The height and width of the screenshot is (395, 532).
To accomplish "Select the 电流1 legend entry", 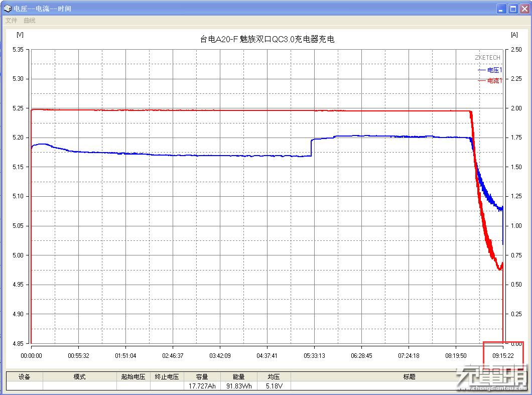I will click(x=490, y=80).
